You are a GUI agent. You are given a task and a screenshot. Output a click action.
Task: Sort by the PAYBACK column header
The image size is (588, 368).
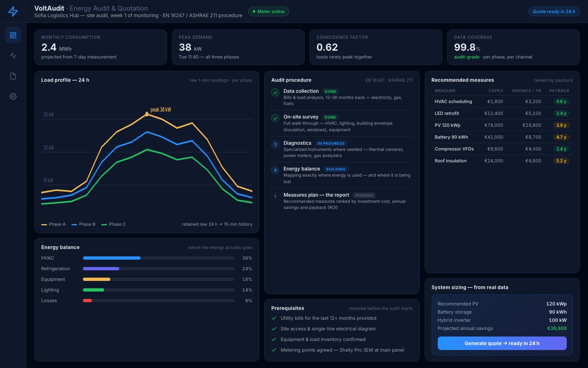(559, 91)
